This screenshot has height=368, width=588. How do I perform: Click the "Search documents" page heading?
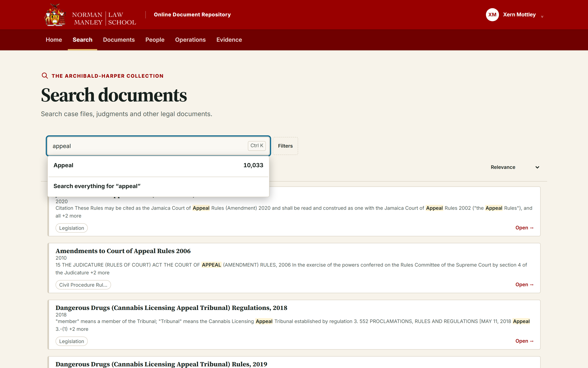(x=114, y=95)
